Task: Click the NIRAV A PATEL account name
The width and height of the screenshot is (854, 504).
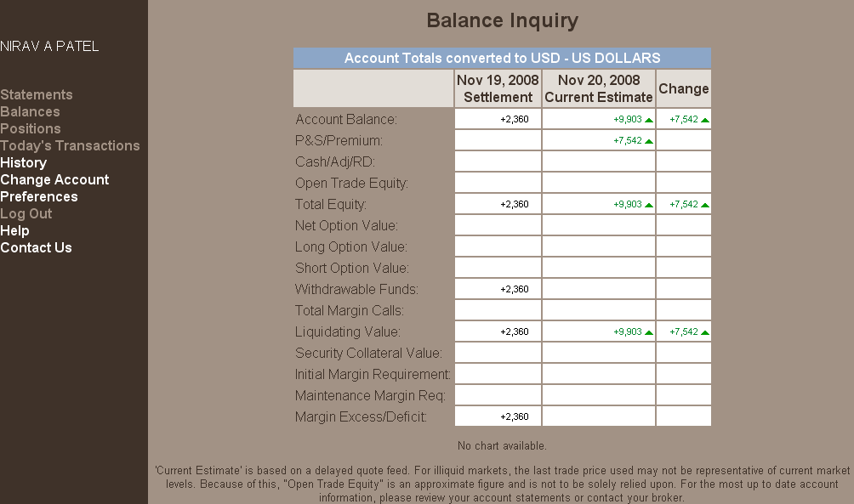Action: (x=49, y=46)
